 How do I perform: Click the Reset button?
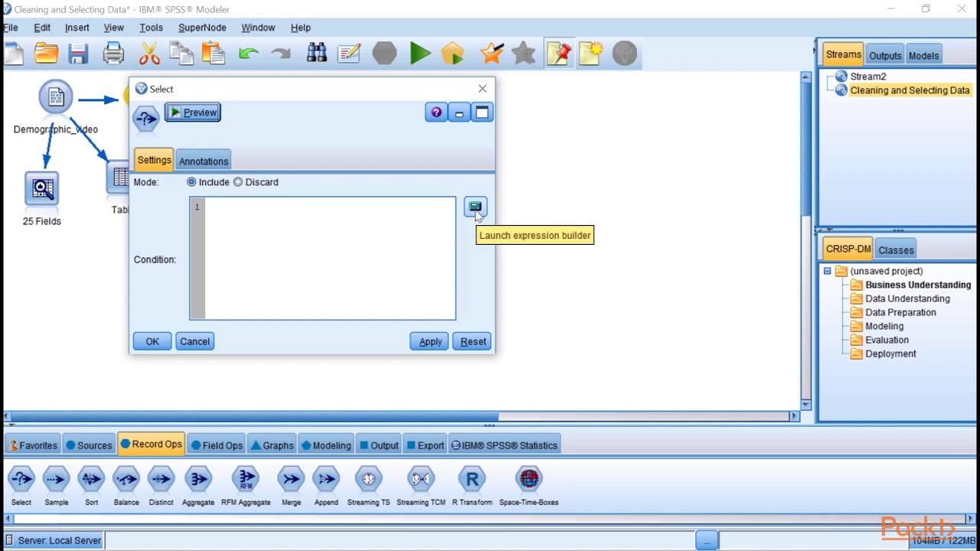(x=473, y=341)
